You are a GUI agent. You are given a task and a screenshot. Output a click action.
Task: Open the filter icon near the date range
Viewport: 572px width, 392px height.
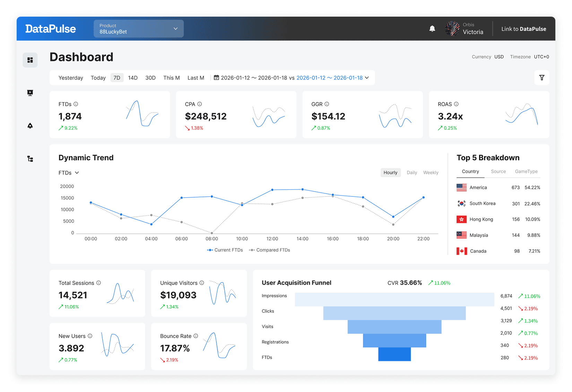[x=541, y=78]
